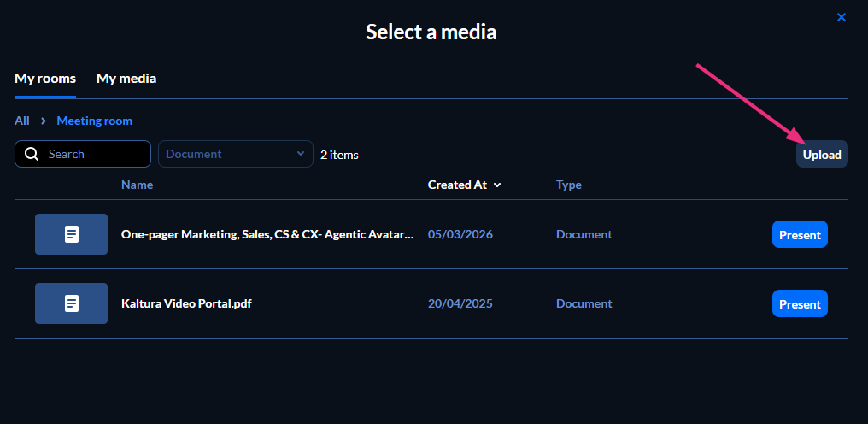Toggle sort arrow next to Created At
The width and height of the screenshot is (868, 424).
pos(497,185)
